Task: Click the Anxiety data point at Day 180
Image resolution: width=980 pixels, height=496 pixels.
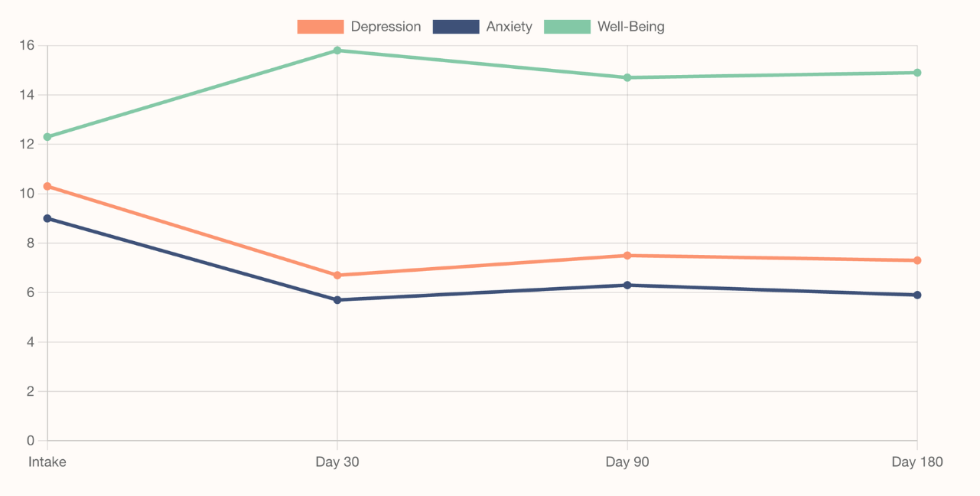Action: point(917,295)
